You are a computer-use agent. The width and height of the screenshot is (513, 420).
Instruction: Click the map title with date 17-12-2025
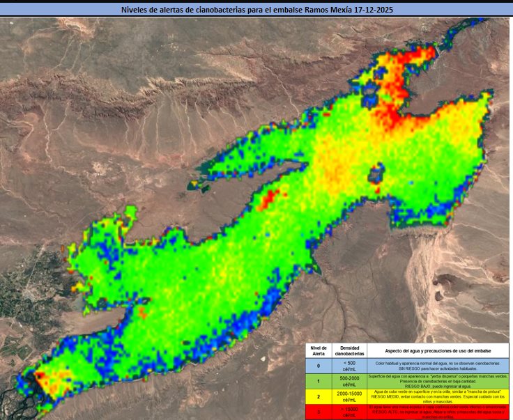pos(256,10)
